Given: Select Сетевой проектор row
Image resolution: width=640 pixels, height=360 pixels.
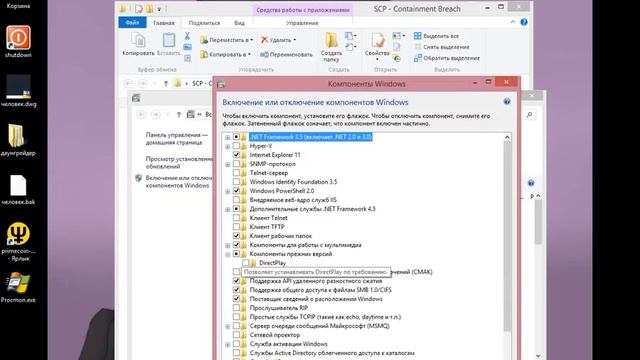Looking at the screenshot, I should 275,335.
